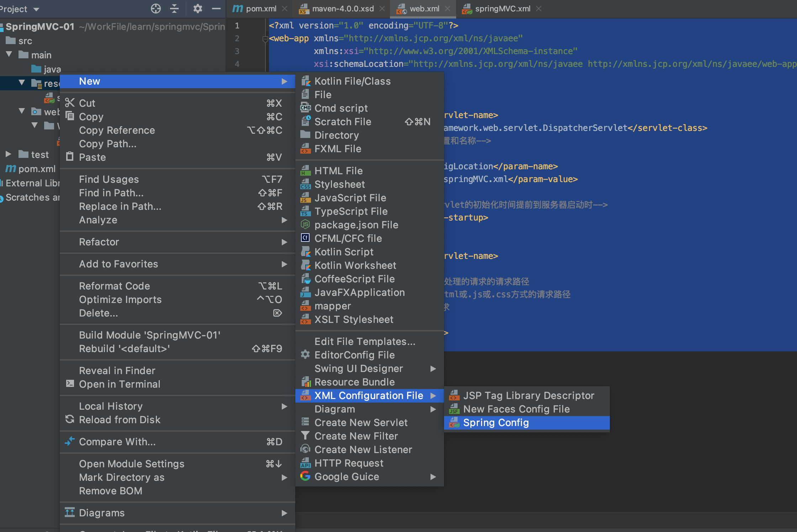Expand the test folder in project tree
This screenshot has height=532, width=797.
coord(9,154)
